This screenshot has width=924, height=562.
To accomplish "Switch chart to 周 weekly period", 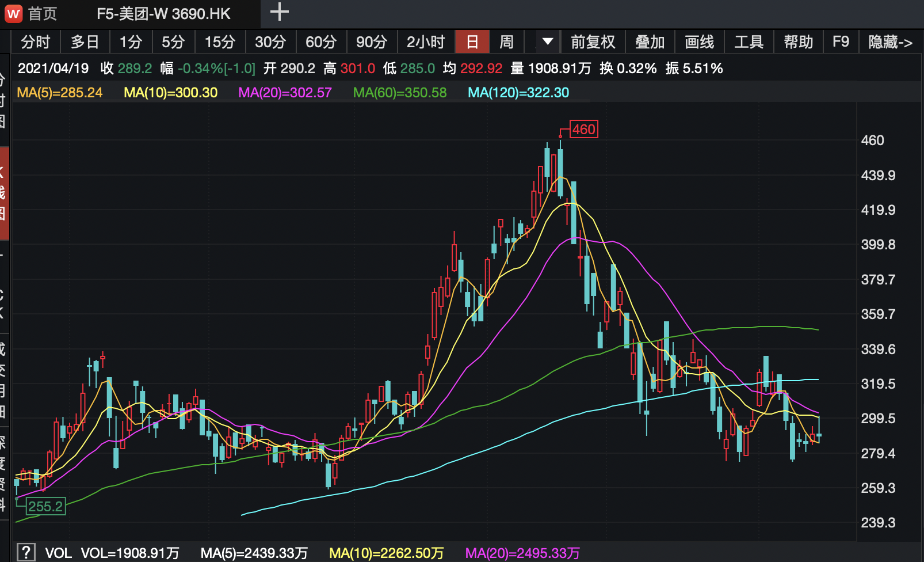I will [506, 42].
